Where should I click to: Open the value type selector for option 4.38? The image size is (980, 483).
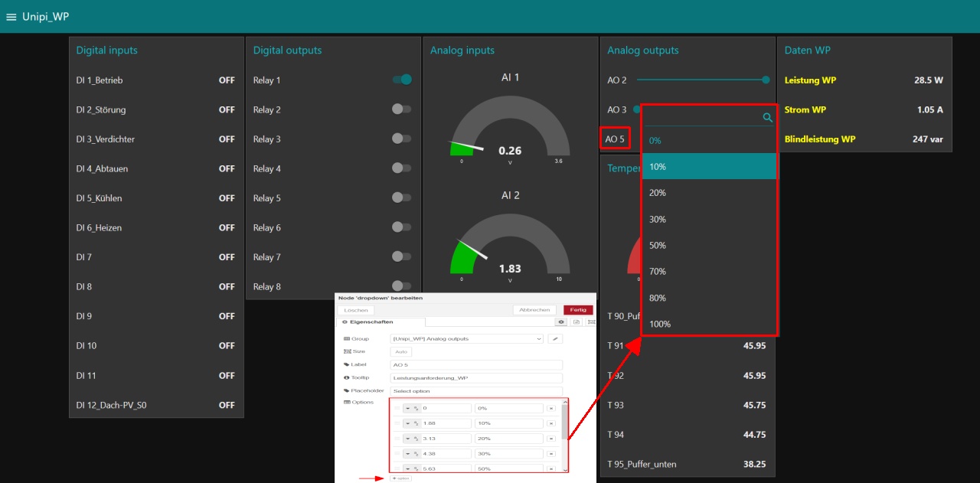[412, 454]
